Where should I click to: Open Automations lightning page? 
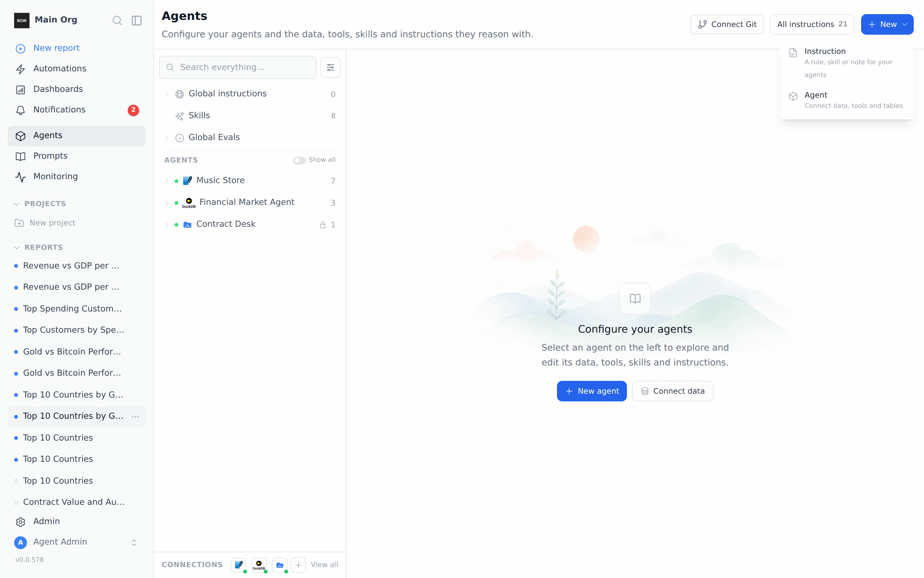point(76,69)
